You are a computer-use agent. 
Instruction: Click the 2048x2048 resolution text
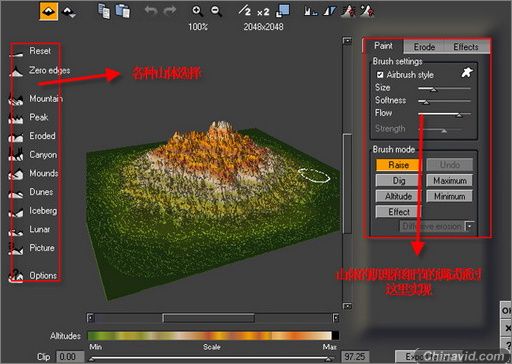coord(263,27)
